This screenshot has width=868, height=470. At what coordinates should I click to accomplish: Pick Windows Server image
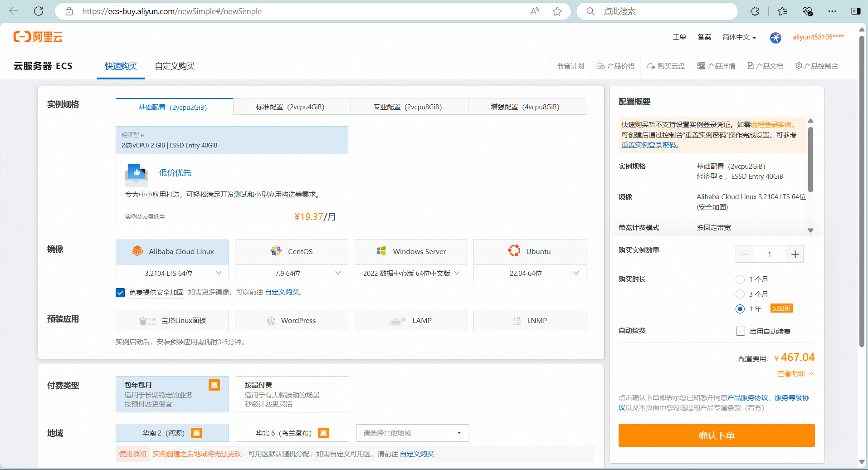click(410, 252)
